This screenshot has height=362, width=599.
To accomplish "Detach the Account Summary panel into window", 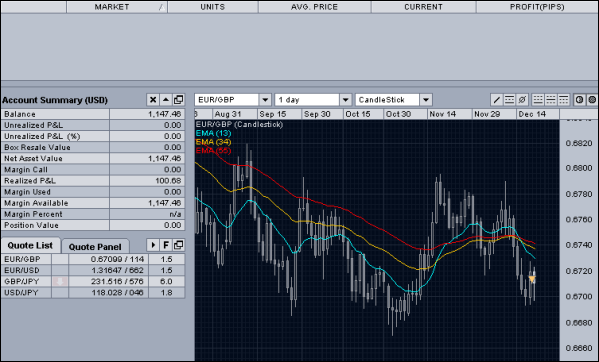I will [x=178, y=100].
